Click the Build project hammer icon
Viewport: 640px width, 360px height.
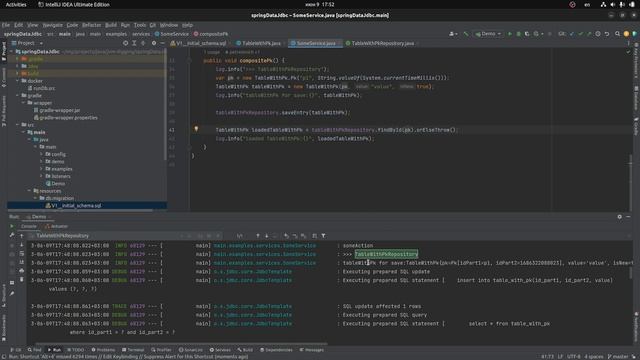tap(466, 34)
